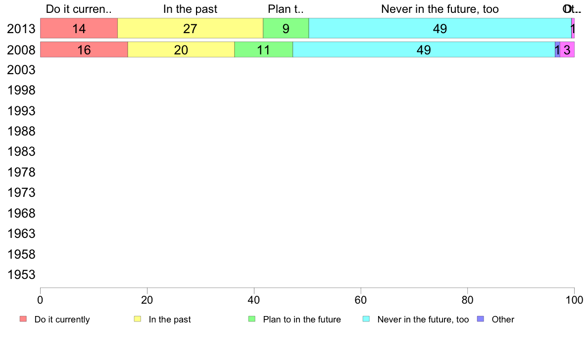
Task: Click the 2003 year label
Action: click(21, 70)
